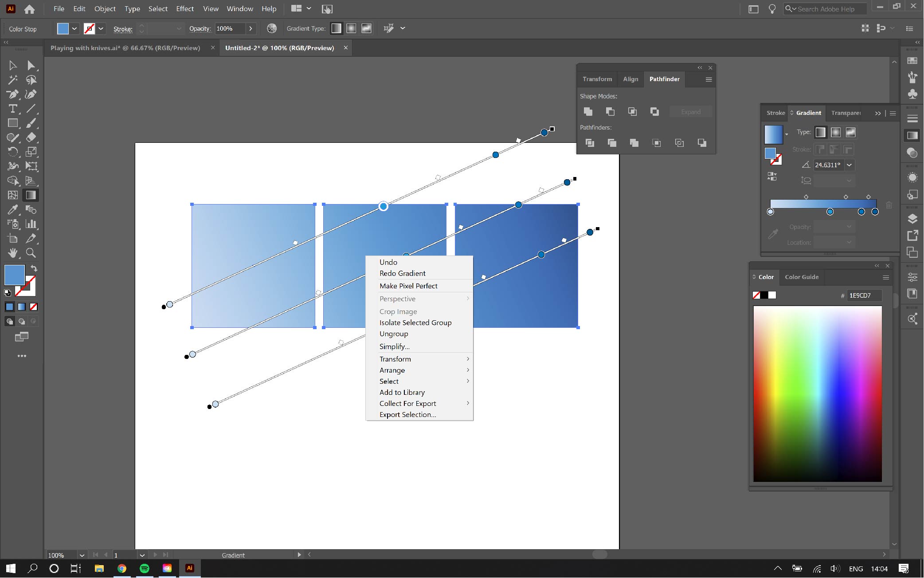Viewport: 924px width, 578px height.
Task: Click the Divide pathfinder icon
Action: pos(590,143)
